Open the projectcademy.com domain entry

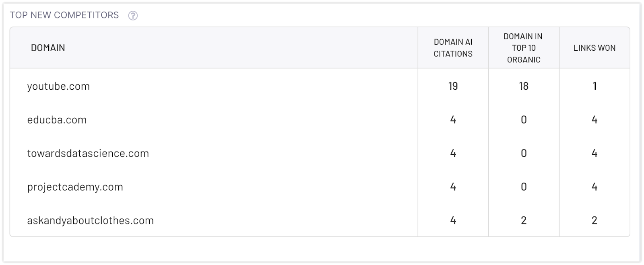[75, 187]
